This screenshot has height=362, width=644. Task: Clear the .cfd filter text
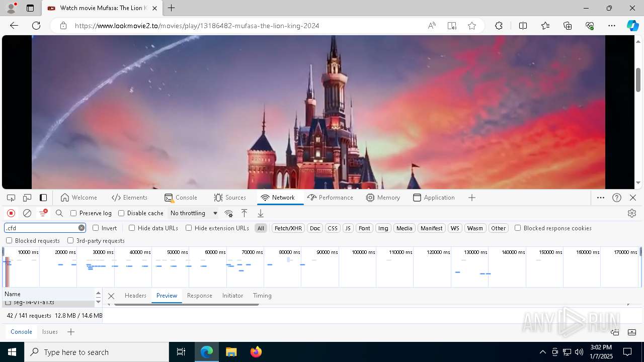82,228
